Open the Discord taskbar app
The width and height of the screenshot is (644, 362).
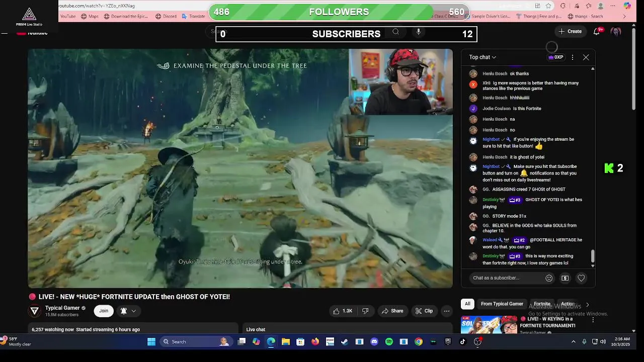374,342
